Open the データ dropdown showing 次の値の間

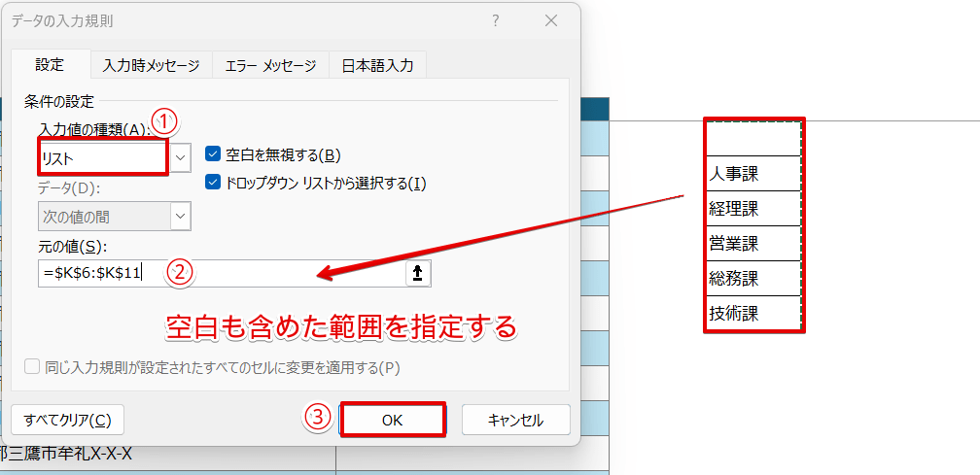[x=181, y=217]
